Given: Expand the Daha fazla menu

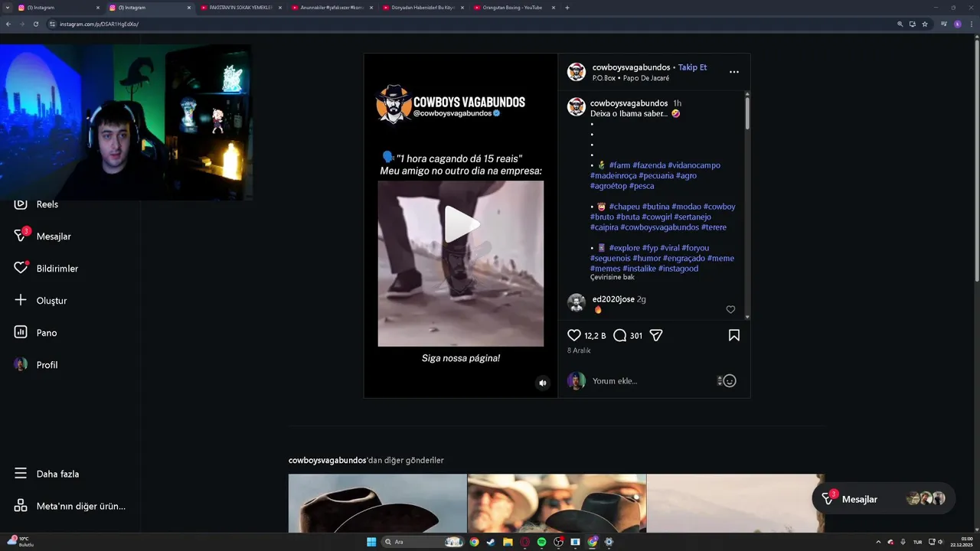Looking at the screenshot, I should point(46,474).
